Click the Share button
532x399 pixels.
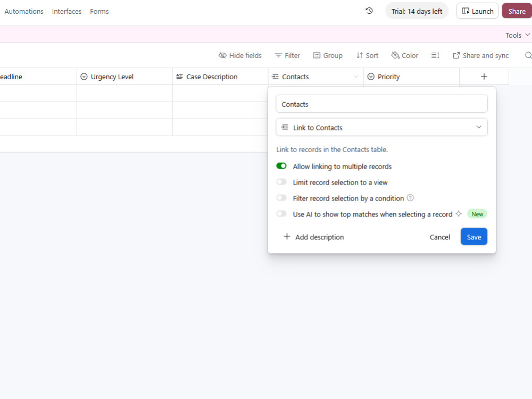(x=517, y=11)
